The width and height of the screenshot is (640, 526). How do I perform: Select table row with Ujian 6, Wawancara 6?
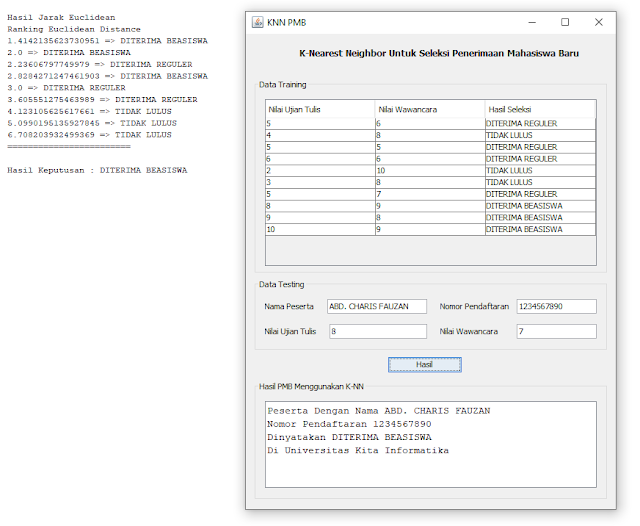pyautogui.click(x=431, y=159)
